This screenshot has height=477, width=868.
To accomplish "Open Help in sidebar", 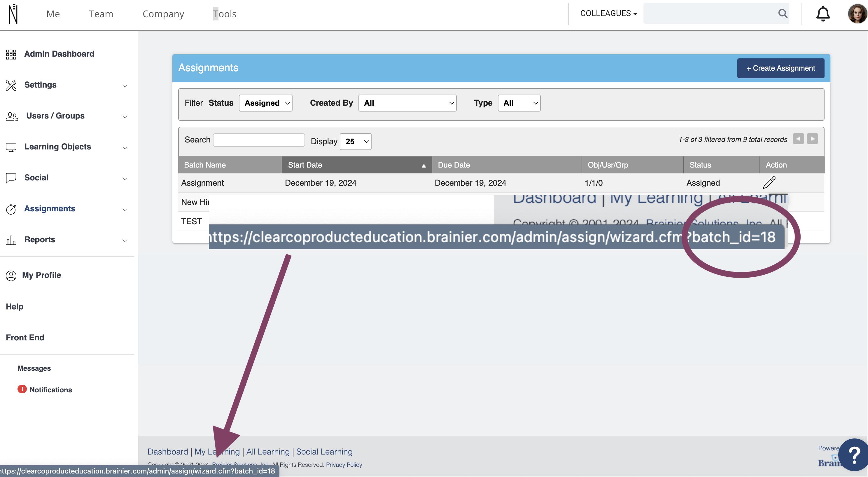I will click(x=15, y=307).
